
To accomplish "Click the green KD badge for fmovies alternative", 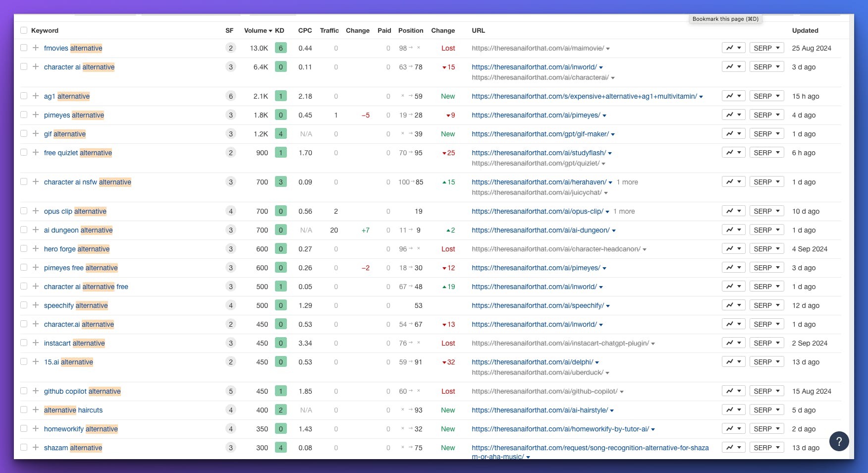I will coord(280,48).
